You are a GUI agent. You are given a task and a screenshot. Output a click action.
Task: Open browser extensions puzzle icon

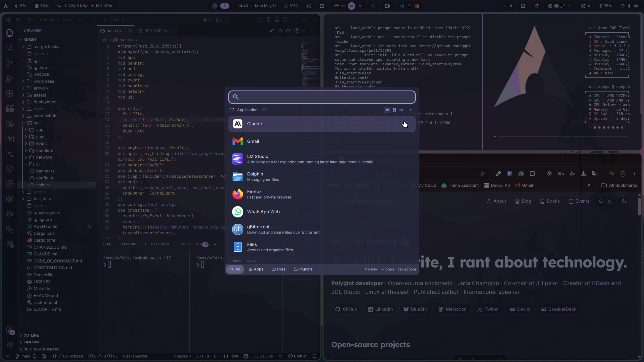533,174
